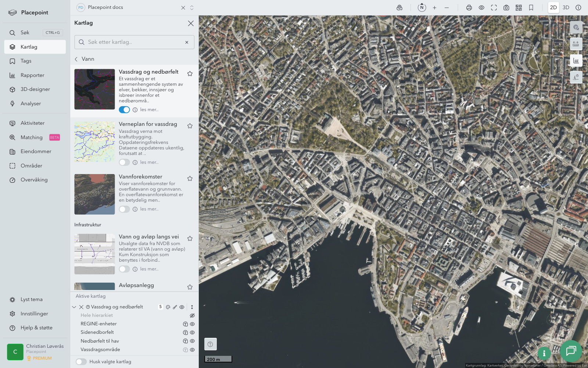Go back from the Vann category
Screen dimensions: 588x368
76,59
